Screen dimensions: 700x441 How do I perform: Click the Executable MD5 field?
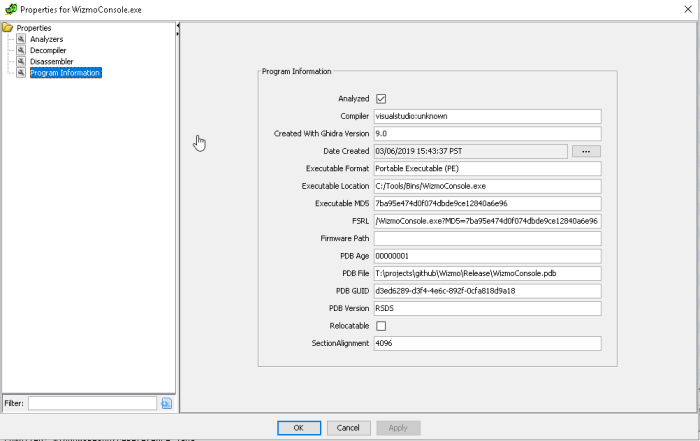488,204
